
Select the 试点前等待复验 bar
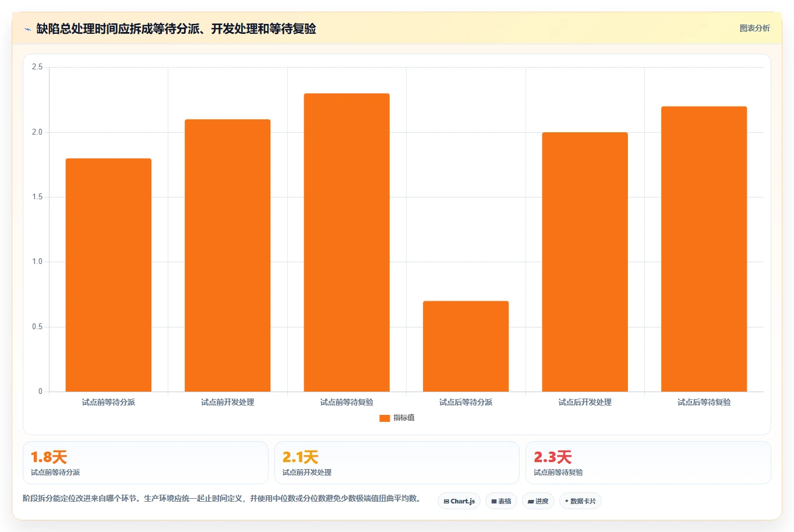click(347, 242)
